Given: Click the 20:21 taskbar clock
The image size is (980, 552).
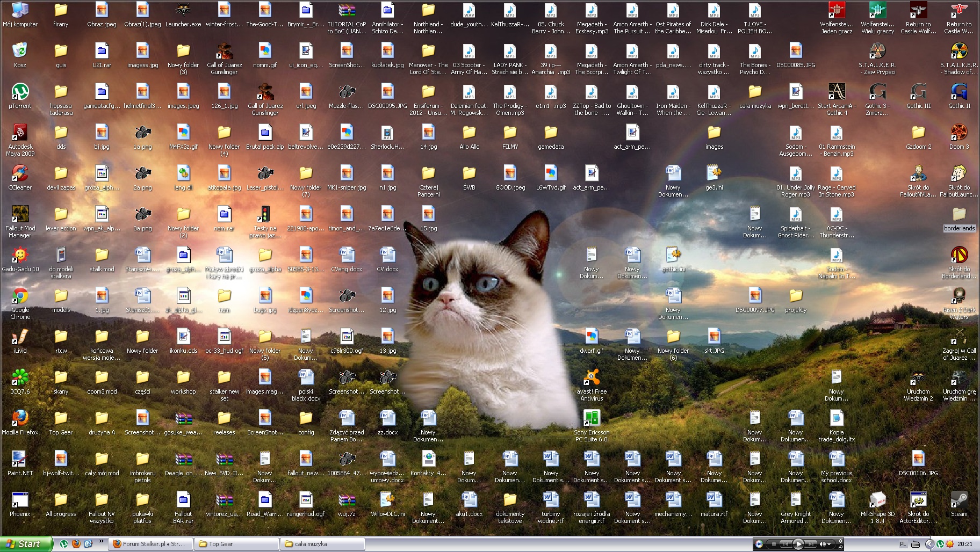Looking at the screenshot, I should (965, 544).
